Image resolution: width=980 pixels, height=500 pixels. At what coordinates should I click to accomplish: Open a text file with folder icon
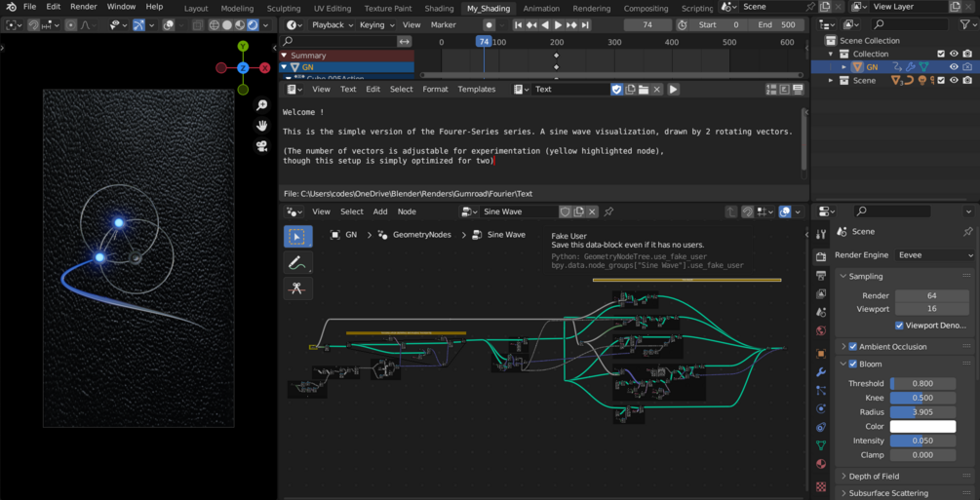(x=644, y=90)
